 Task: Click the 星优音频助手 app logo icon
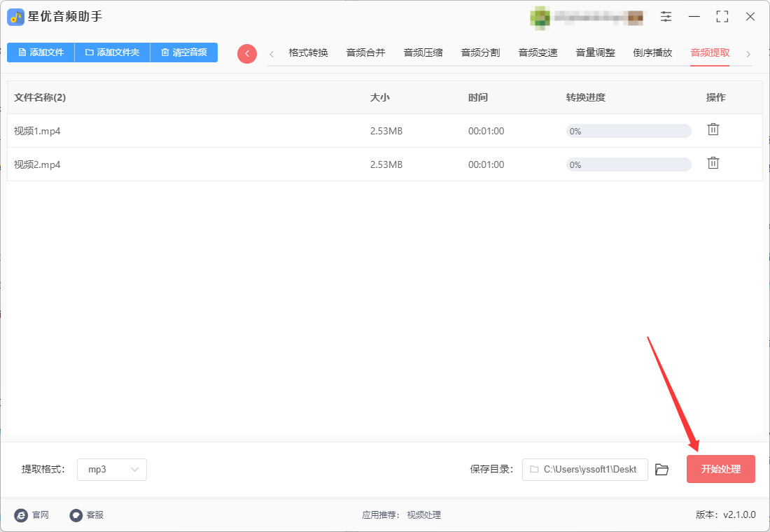pyautogui.click(x=15, y=17)
